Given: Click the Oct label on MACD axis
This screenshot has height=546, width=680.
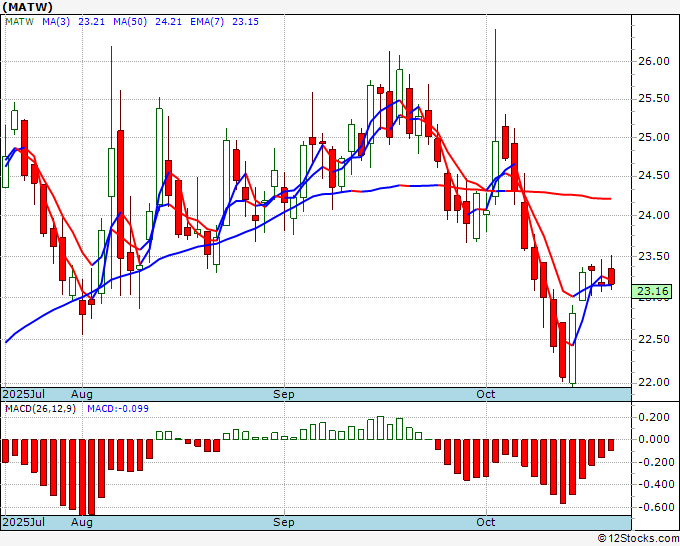Looking at the screenshot, I should coord(486,522).
